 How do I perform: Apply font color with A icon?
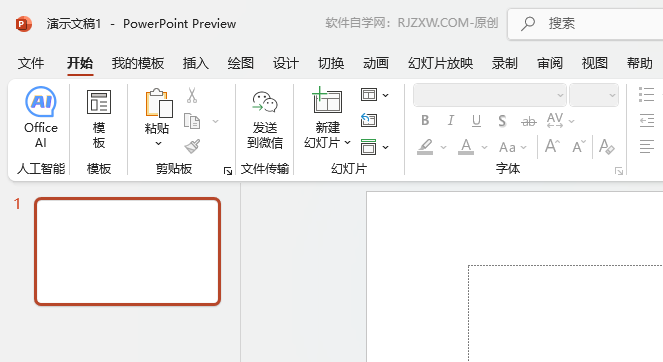tap(466, 147)
